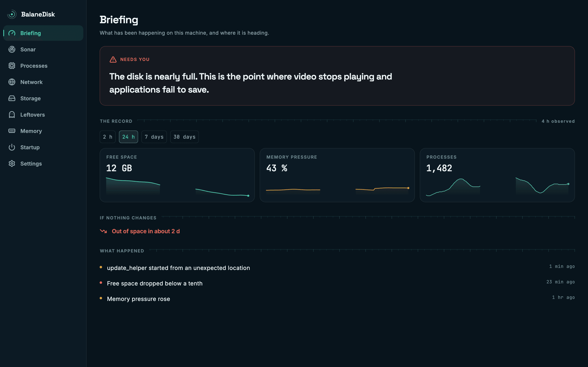Open the Settings gear icon
This screenshot has width=588, height=367.
click(x=12, y=164)
